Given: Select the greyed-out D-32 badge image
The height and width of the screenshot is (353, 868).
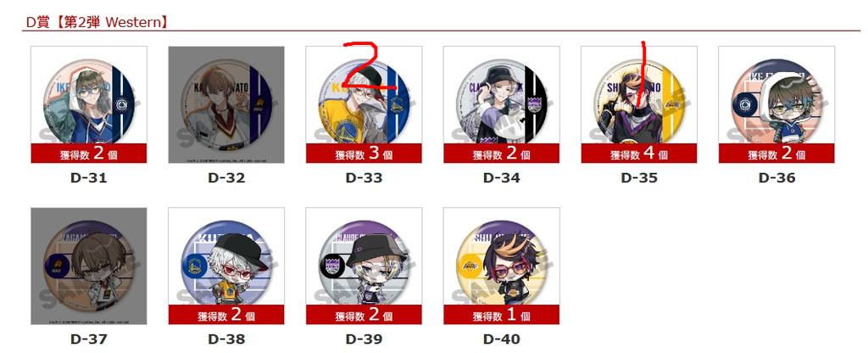Looking at the screenshot, I should [x=226, y=104].
